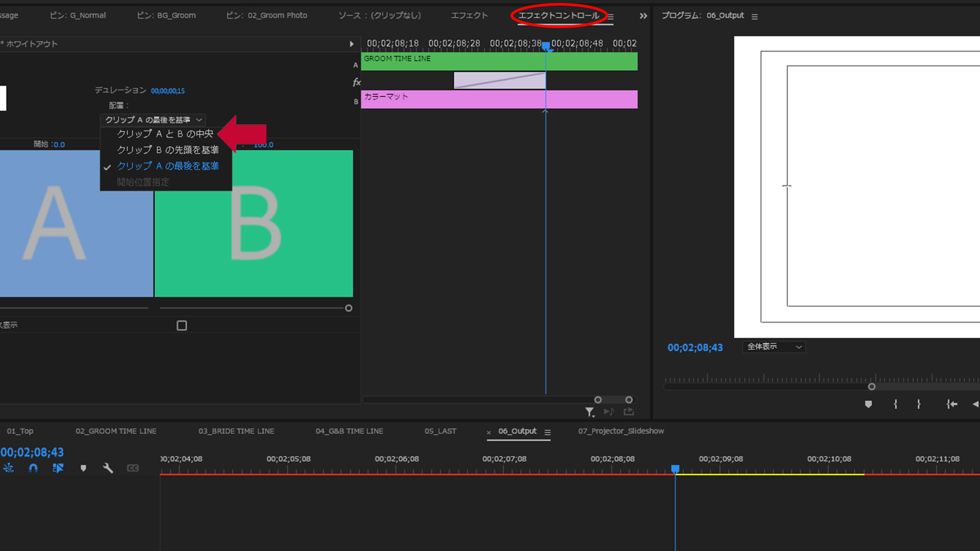The width and height of the screenshot is (980, 551).
Task: Choose クリップ A と B の中央 alignment
Action: point(165,134)
